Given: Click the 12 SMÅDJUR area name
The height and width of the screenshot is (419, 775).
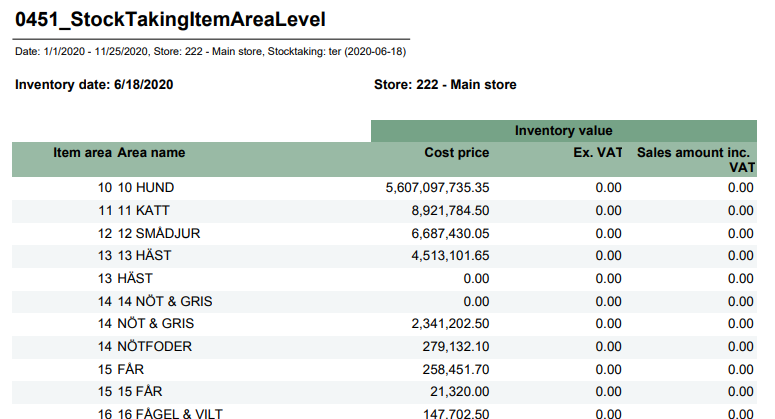Looking at the screenshot, I should coord(159,233).
